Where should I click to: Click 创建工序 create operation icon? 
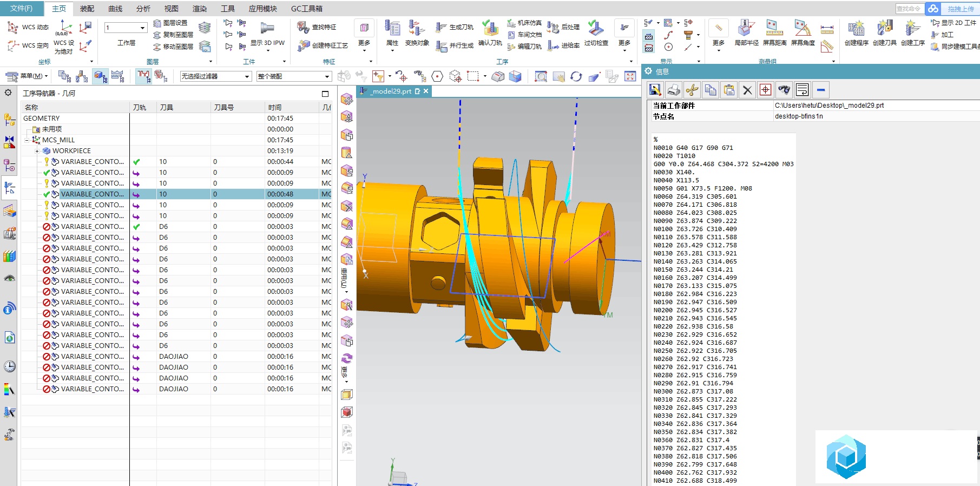click(913, 34)
